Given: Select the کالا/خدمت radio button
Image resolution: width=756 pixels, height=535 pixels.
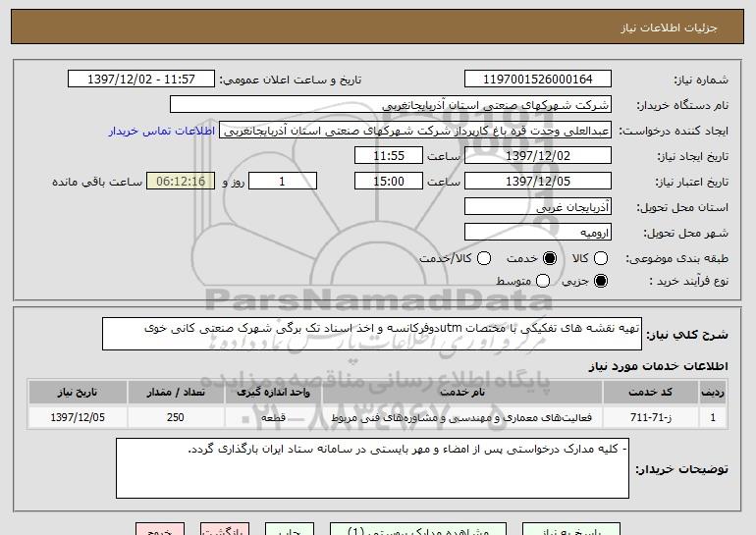Looking at the screenshot, I should pyautogui.click(x=484, y=258).
